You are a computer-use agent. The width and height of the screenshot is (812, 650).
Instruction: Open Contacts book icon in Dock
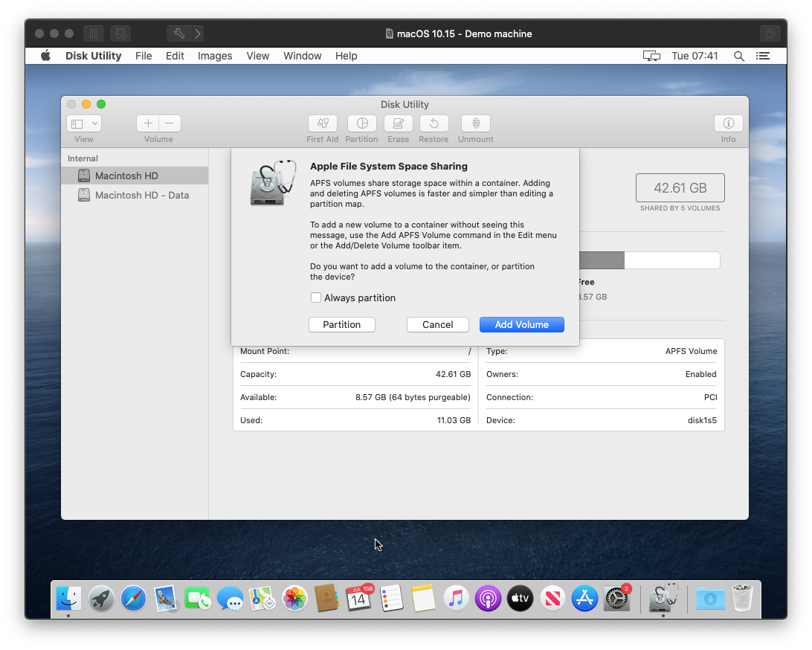pyautogui.click(x=326, y=599)
